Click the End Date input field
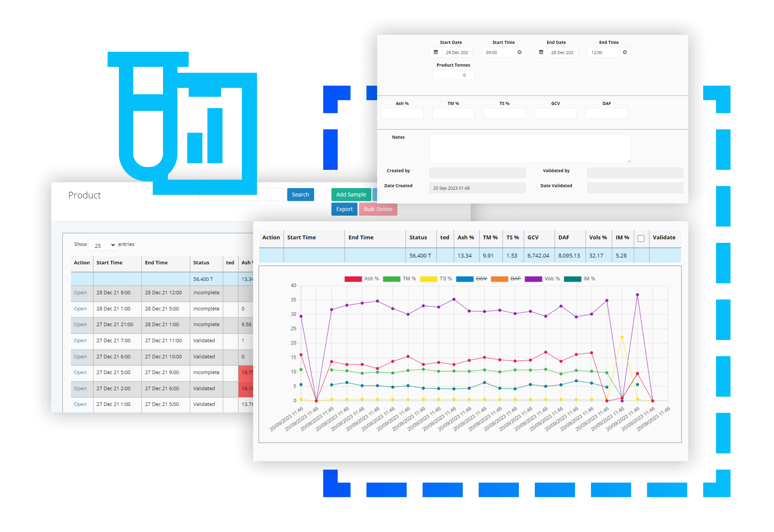Screen dimensions: 774x532 pyautogui.click(x=563, y=52)
